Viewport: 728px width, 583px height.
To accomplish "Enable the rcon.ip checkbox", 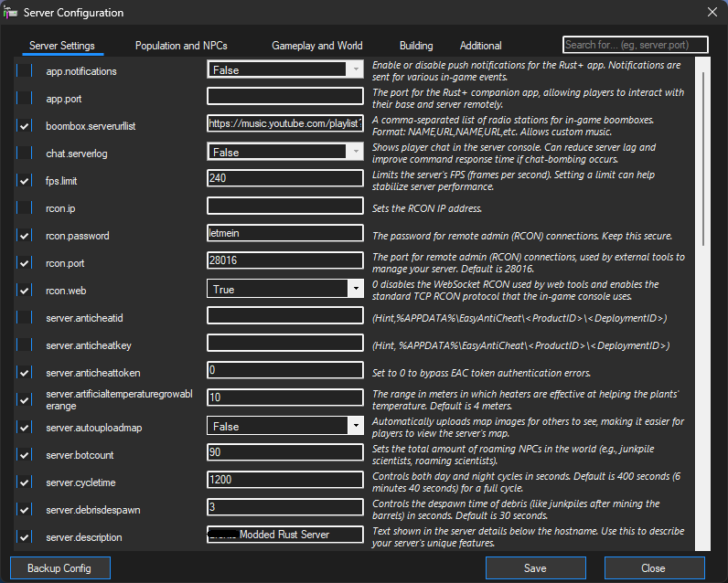I will coord(24,207).
